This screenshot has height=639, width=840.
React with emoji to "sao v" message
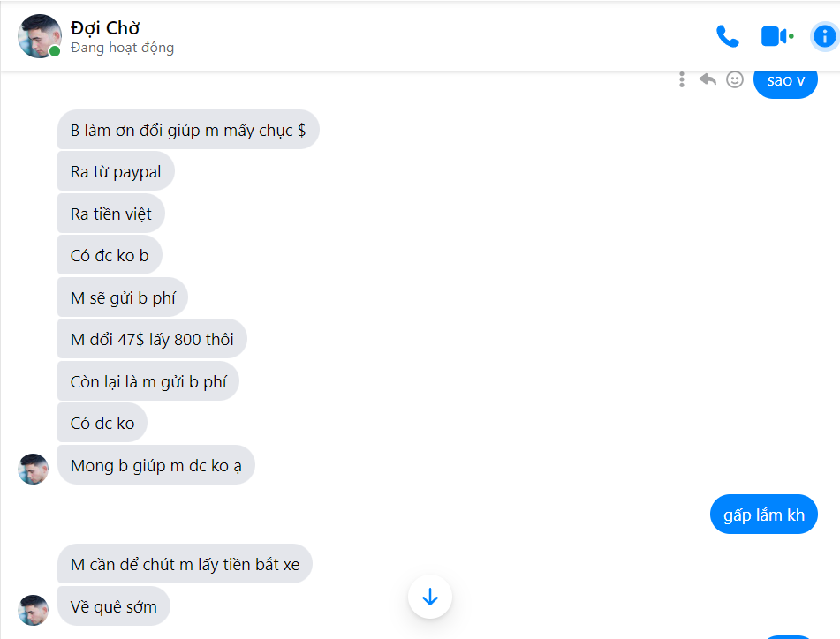click(735, 79)
